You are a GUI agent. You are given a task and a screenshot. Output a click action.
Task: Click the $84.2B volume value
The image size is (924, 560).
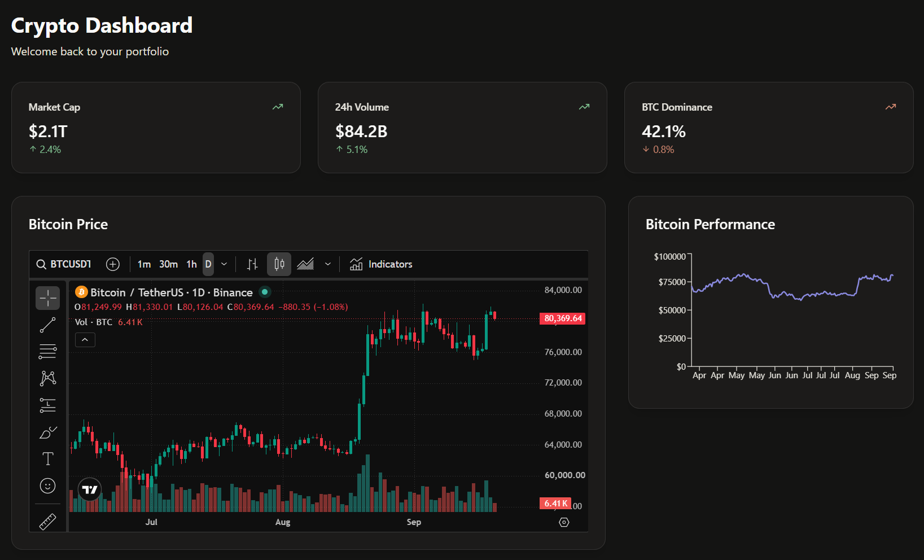(x=361, y=132)
